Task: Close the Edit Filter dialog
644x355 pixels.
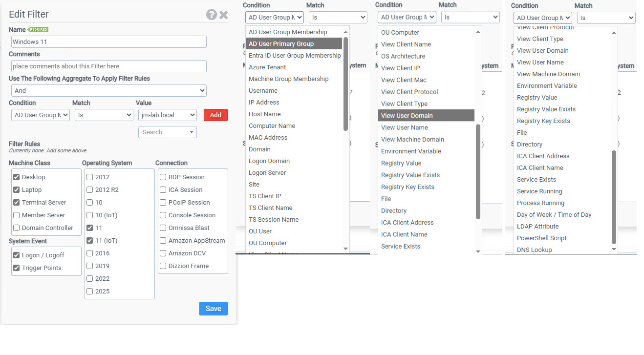Action: (224, 15)
